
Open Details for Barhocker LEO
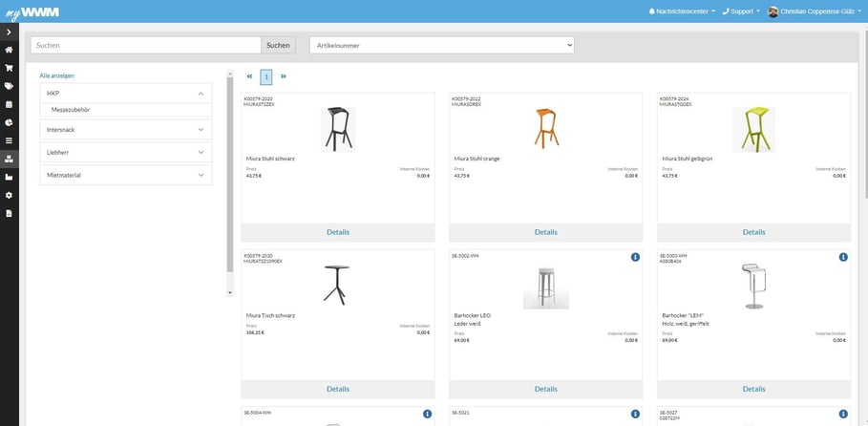[x=546, y=389]
